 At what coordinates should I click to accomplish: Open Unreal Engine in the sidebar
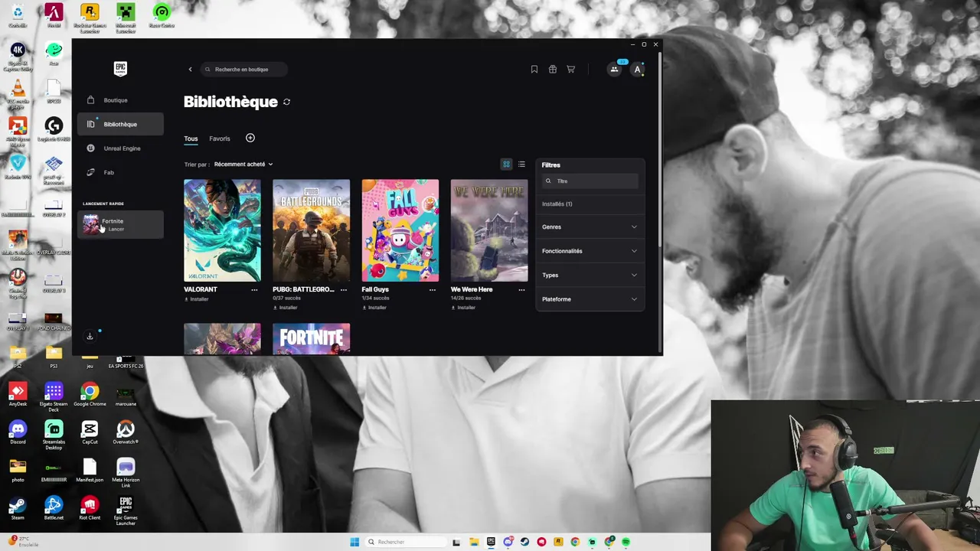point(120,148)
